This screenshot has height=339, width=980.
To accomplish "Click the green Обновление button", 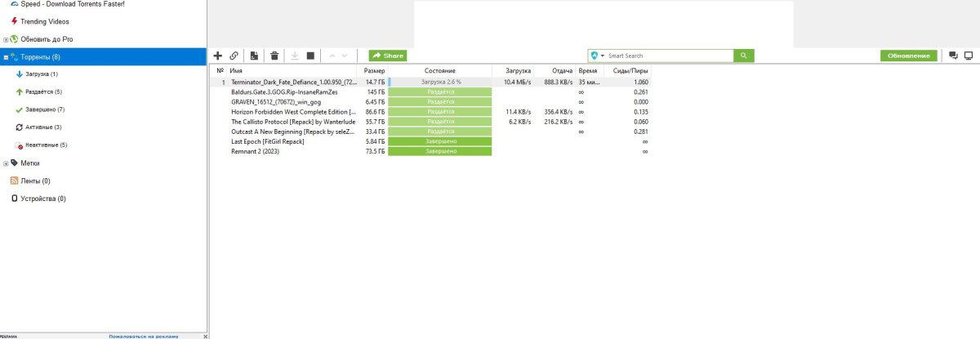I will pyautogui.click(x=908, y=56).
